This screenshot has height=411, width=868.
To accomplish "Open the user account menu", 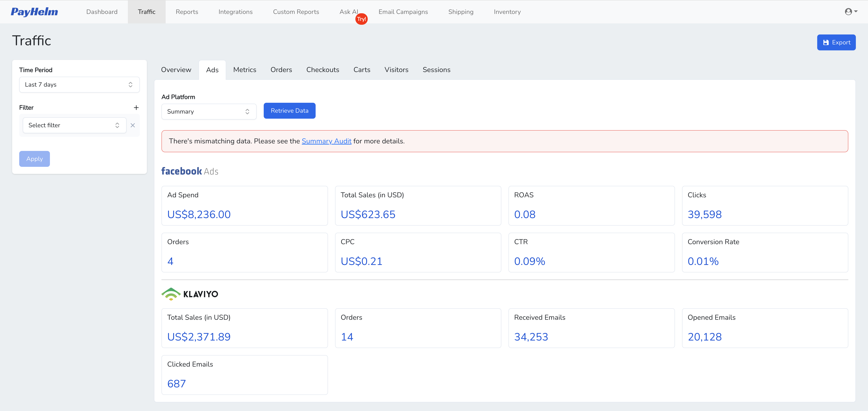I will coord(849,11).
